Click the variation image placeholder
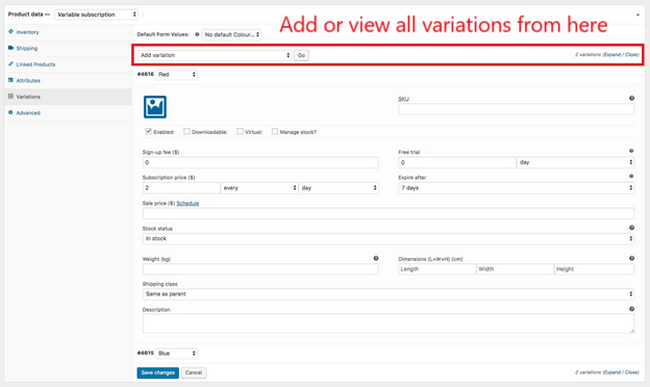The height and width of the screenshot is (387, 650). coord(155,107)
